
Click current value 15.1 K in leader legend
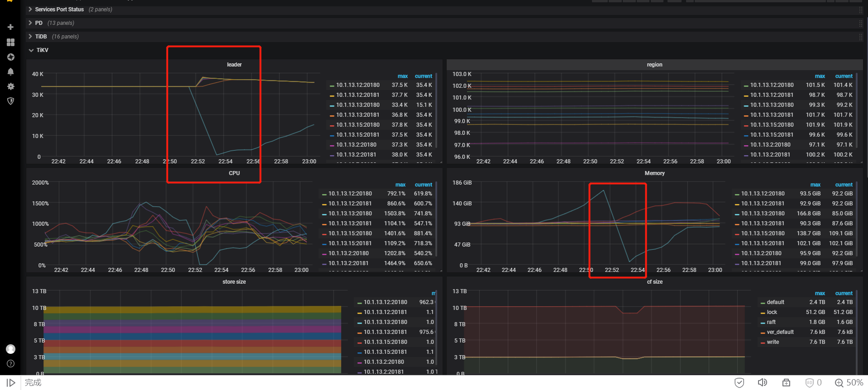click(424, 105)
